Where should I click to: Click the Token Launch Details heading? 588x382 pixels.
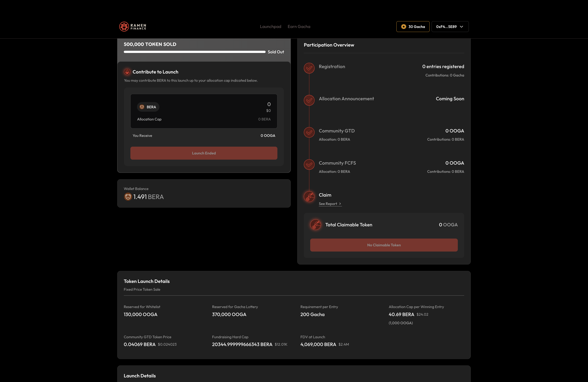click(147, 281)
